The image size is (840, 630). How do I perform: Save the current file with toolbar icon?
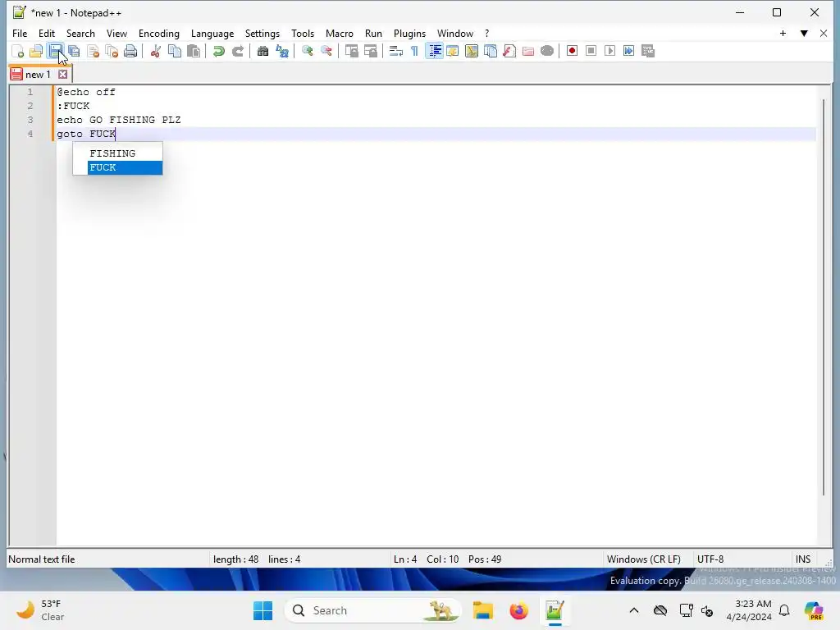click(x=55, y=52)
